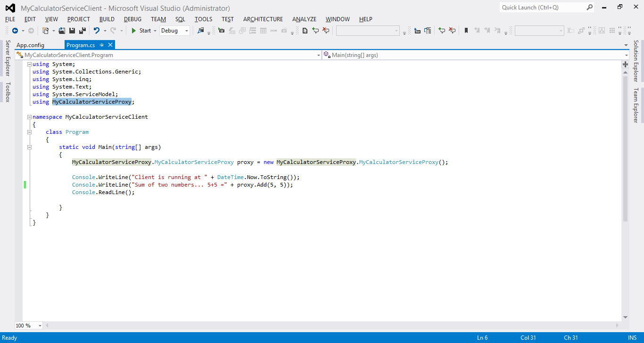This screenshot has width=644, height=343.
Task: Click the Save All multi-floppy icon
Action: (83, 31)
